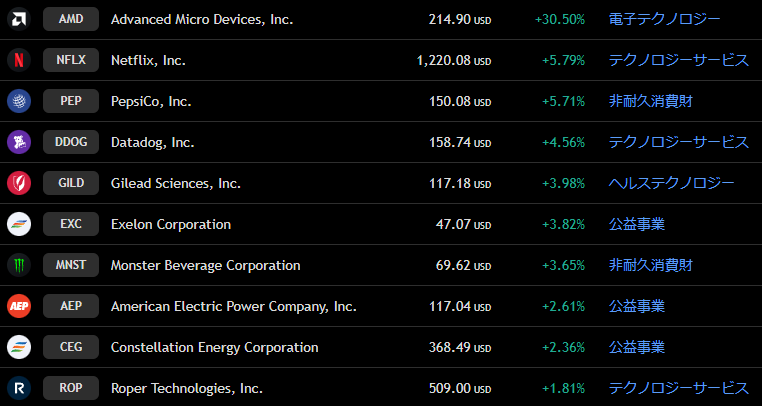Click the Datadog logo icon

pos(19,142)
